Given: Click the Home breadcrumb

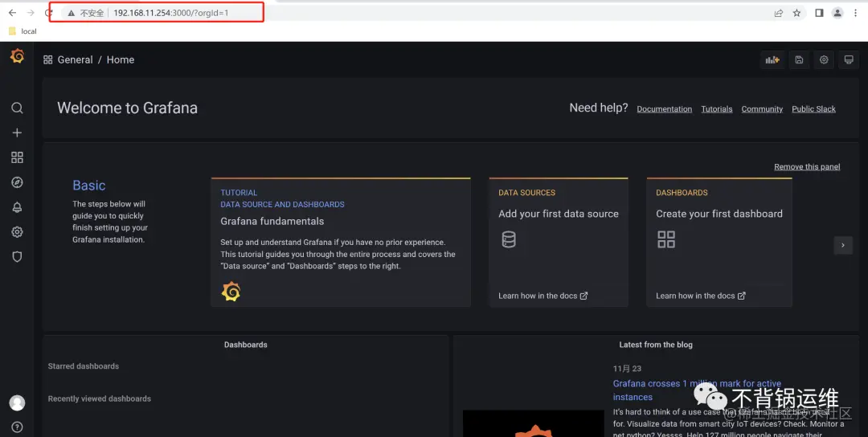Looking at the screenshot, I should [x=121, y=59].
